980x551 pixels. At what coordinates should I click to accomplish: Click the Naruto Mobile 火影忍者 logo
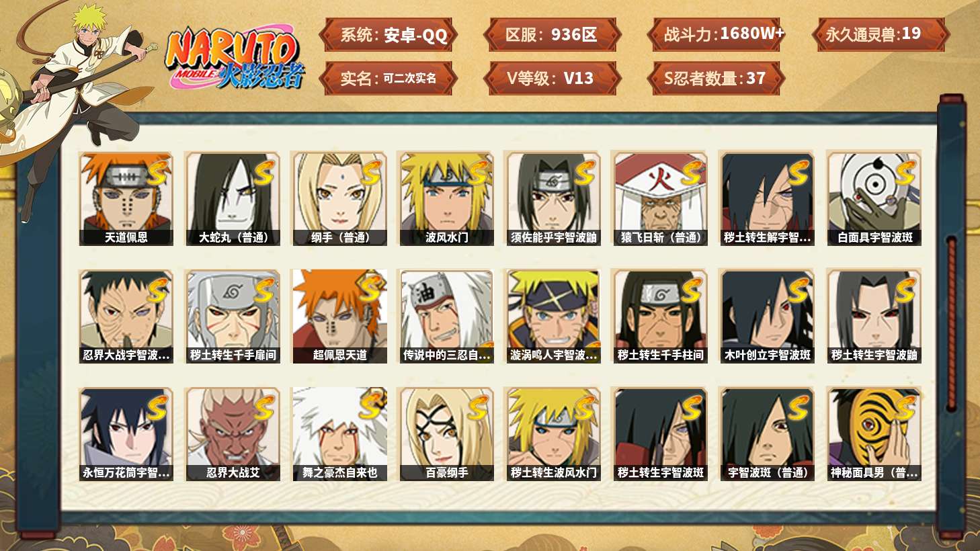tap(235, 58)
